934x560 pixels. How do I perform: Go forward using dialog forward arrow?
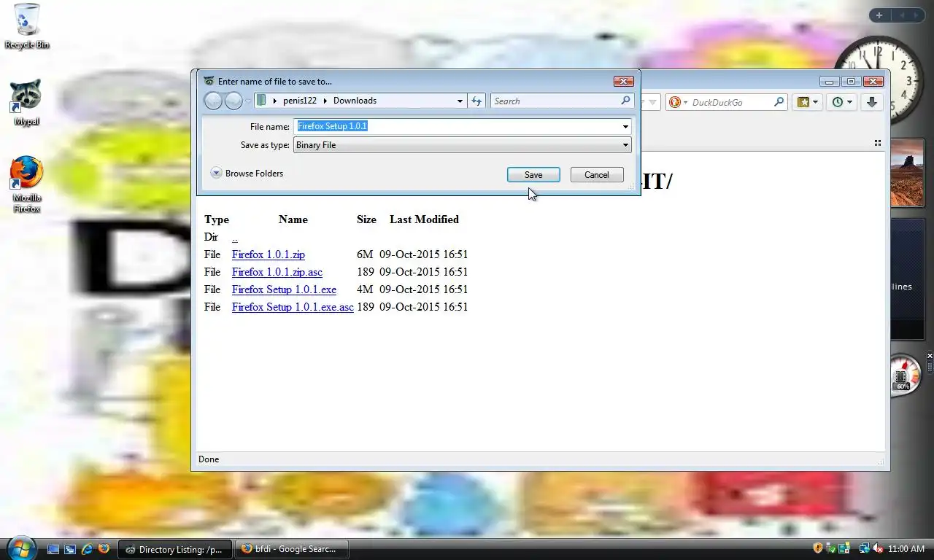coord(233,101)
